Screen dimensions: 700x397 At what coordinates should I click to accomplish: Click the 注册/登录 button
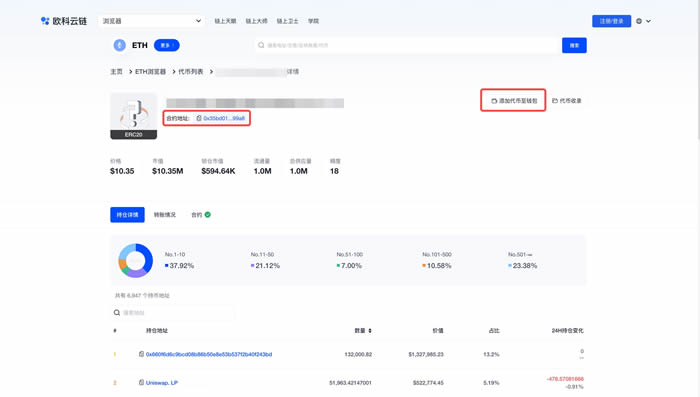click(612, 21)
